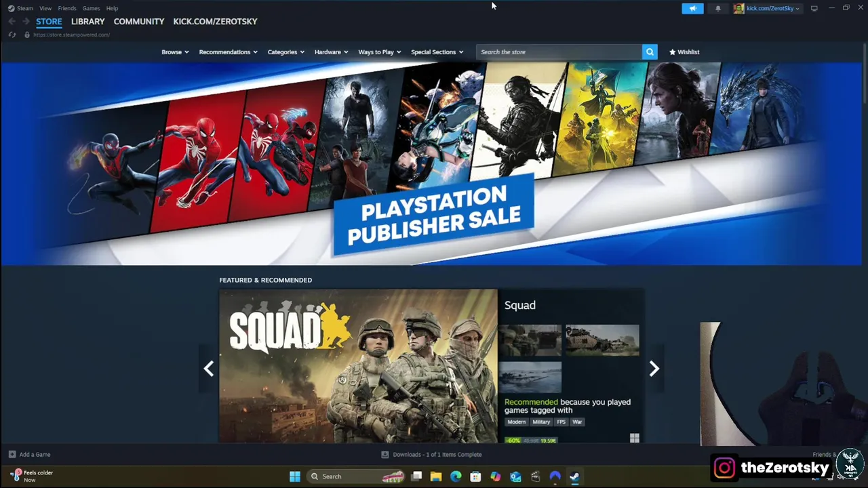
Task: Open Downloads - 1 of 1 Items Complete
Action: pyautogui.click(x=437, y=454)
